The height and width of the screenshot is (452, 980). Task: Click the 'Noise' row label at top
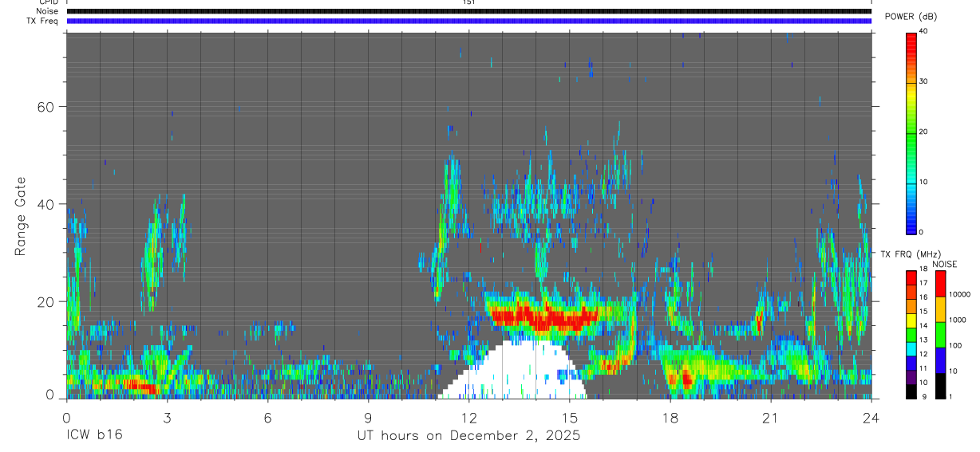47,11
